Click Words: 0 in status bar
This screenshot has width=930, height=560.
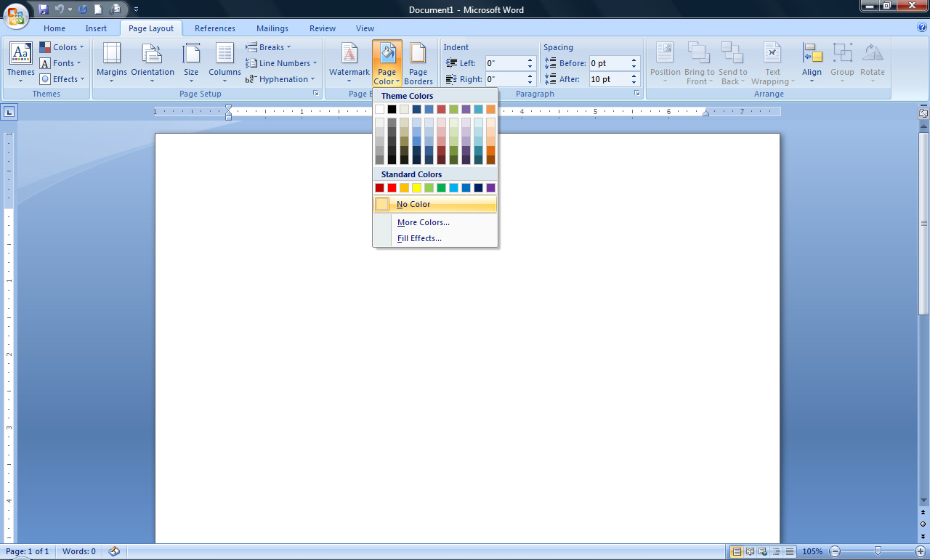click(x=79, y=551)
